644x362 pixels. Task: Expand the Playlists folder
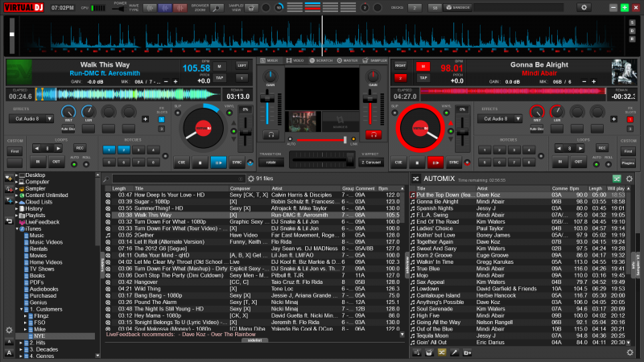[16, 216]
